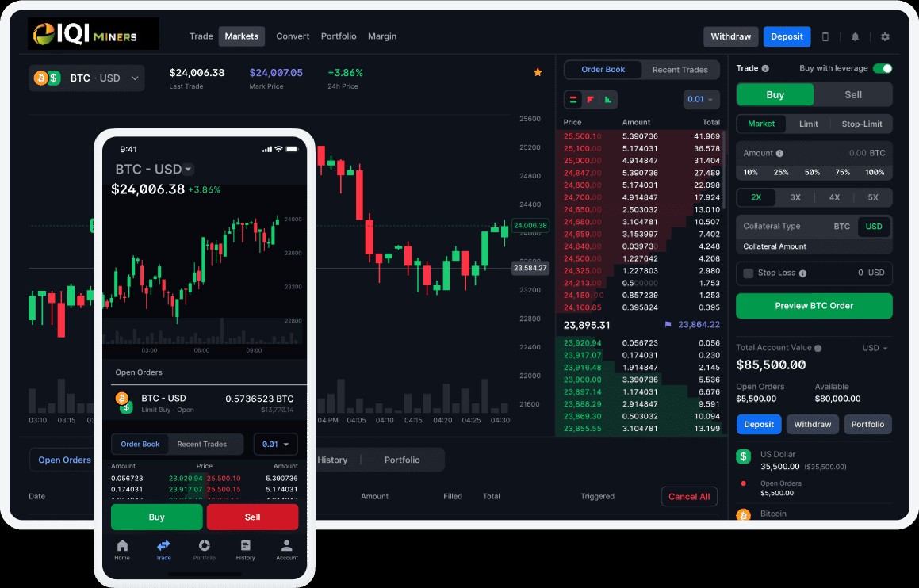
Task: Tap the Home icon in phone navigation
Action: point(122,550)
